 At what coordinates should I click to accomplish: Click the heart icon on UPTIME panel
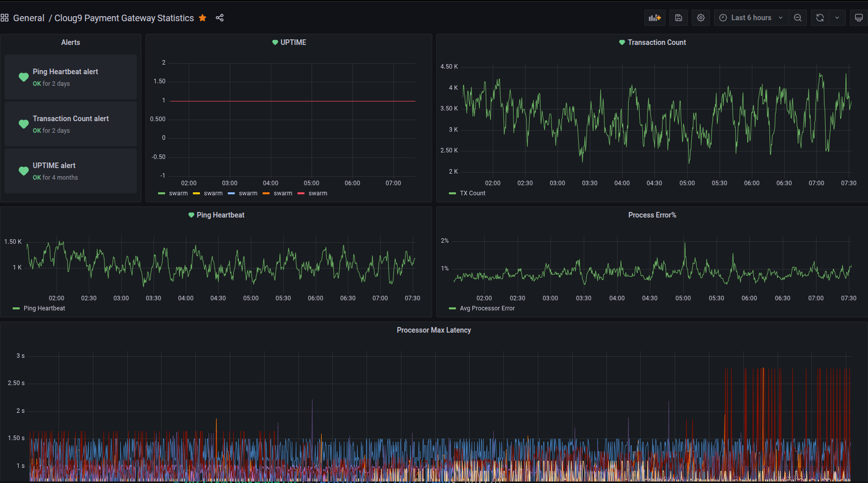[x=275, y=42]
